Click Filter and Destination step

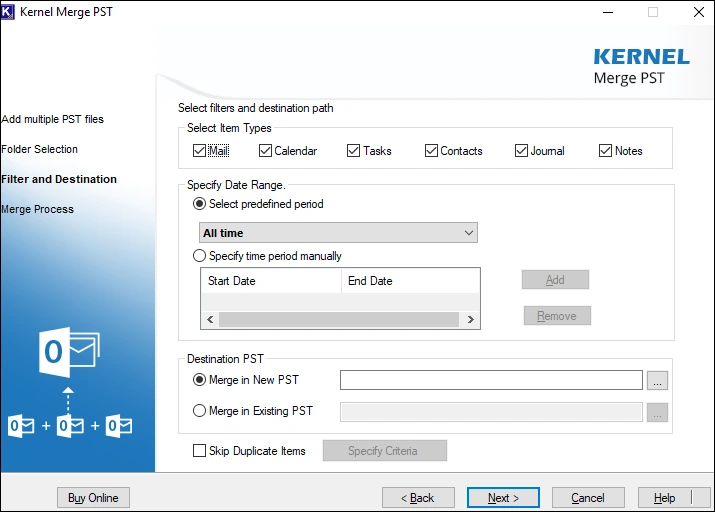click(x=59, y=179)
